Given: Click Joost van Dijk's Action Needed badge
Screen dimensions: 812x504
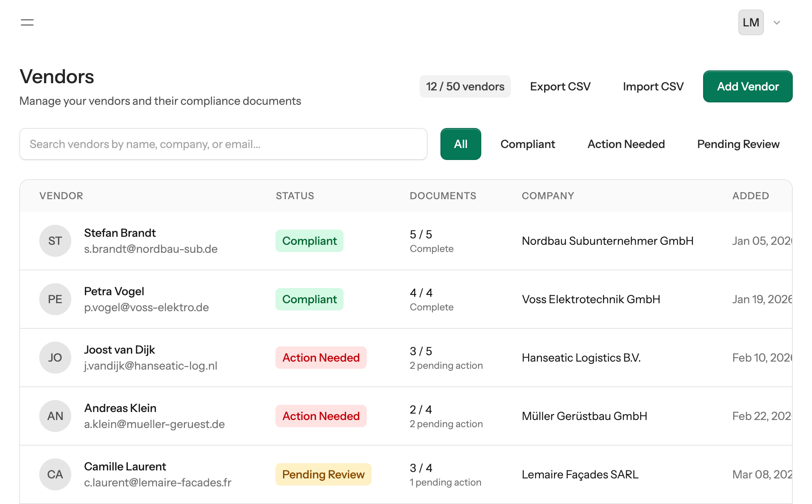Looking at the screenshot, I should point(321,358).
